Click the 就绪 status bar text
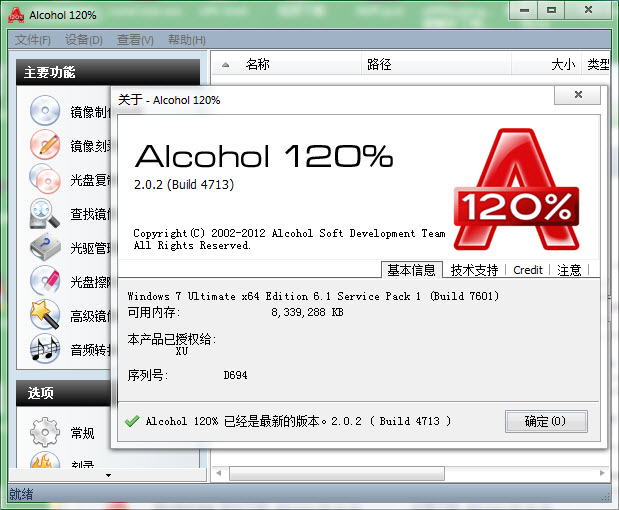619x510 pixels. (x=21, y=494)
